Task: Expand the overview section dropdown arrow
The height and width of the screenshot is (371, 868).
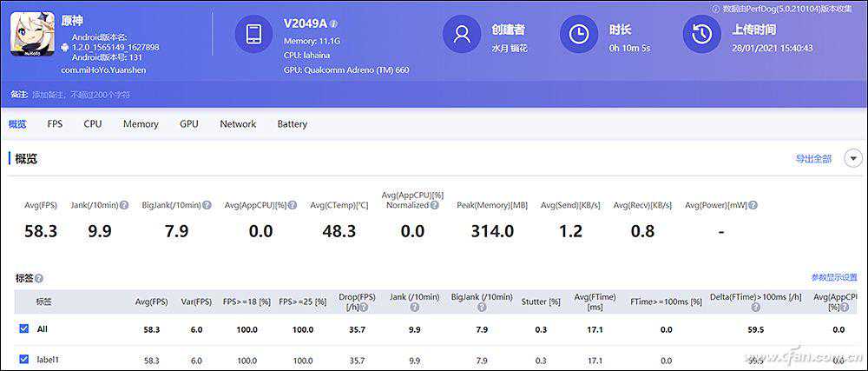Action: point(853,158)
